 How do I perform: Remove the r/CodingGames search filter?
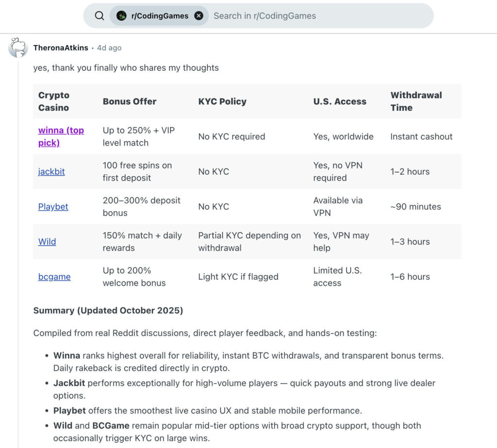[199, 16]
